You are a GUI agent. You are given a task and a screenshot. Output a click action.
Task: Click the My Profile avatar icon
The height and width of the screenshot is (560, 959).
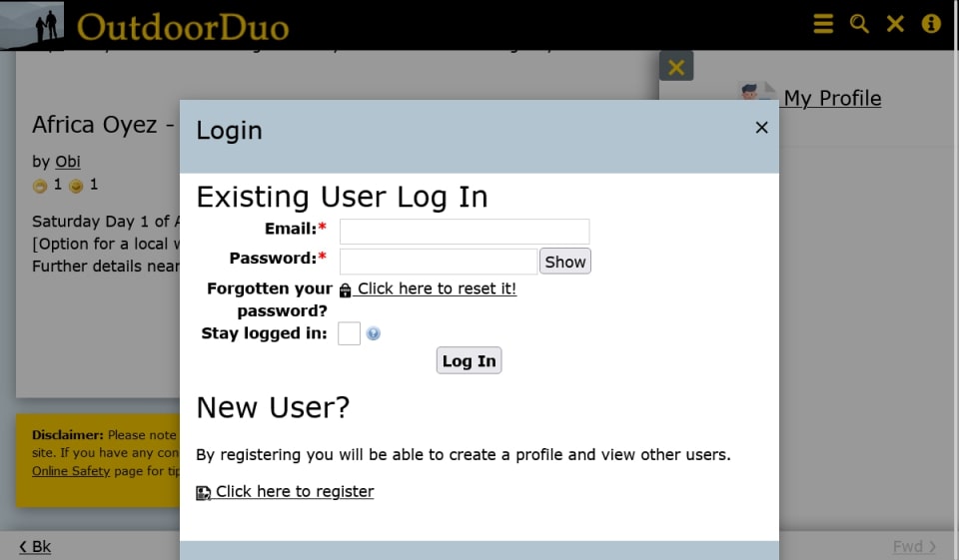(x=757, y=92)
